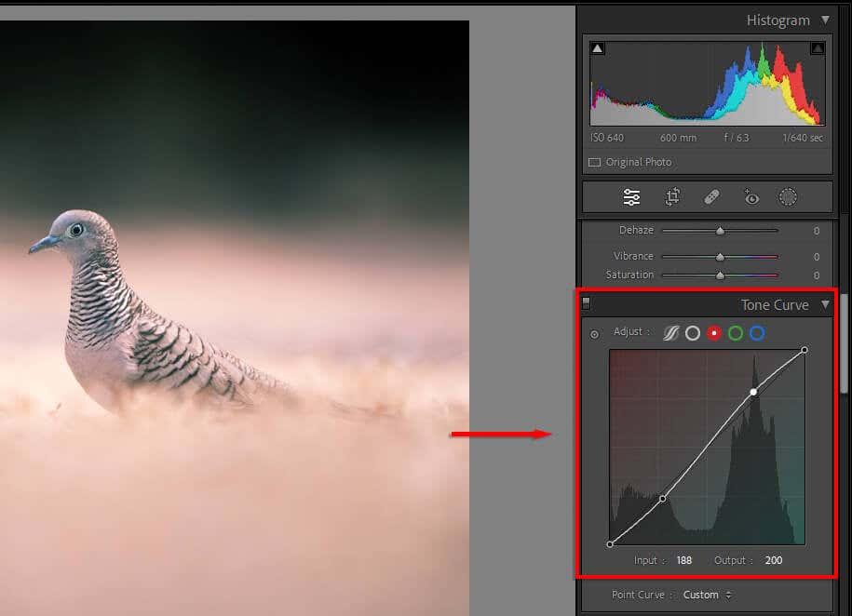Click the targeted adjustment tool in Tone Curve
Viewport: 852px width, 616px height.
click(x=594, y=335)
